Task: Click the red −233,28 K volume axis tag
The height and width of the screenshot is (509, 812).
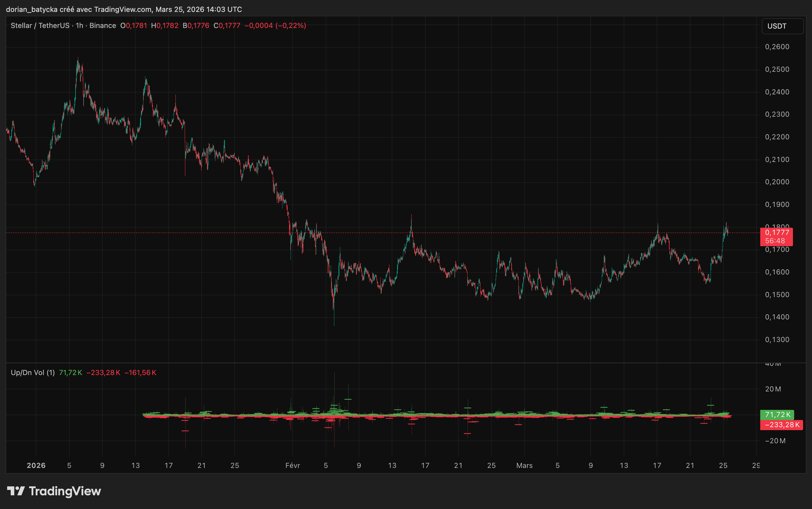Action: (x=781, y=425)
